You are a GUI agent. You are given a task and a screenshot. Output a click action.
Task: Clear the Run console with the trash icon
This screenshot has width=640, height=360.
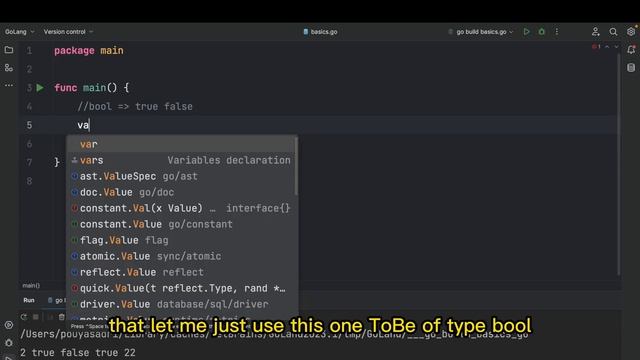(x=61, y=317)
